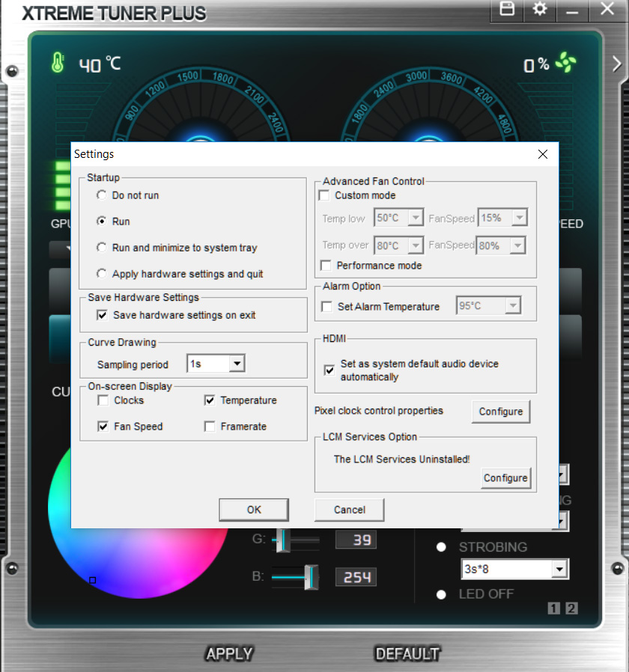Image resolution: width=629 pixels, height=672 pixels.
Task: Click the save profile floppy icon
Action: (x=507, y=9)
